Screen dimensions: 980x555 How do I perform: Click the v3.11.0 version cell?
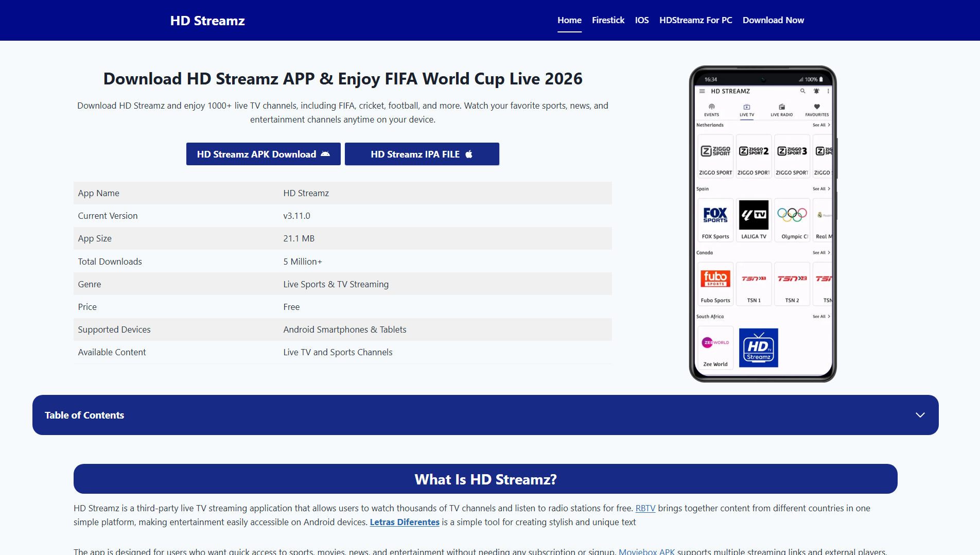296,216
